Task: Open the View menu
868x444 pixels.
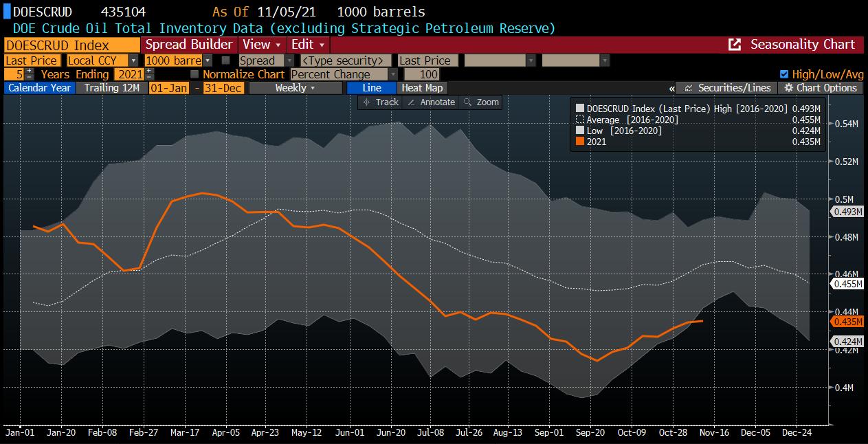Action: tap(262, 45)
